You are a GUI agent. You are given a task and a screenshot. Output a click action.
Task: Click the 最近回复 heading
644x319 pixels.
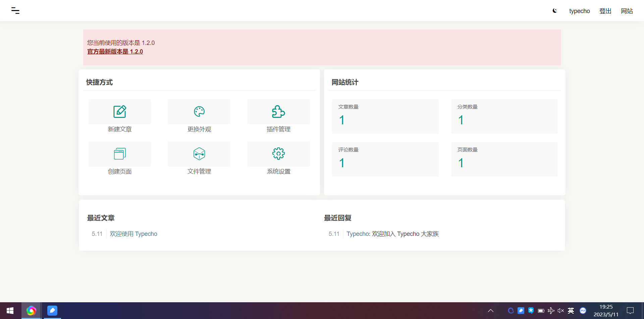coord(338,218)
